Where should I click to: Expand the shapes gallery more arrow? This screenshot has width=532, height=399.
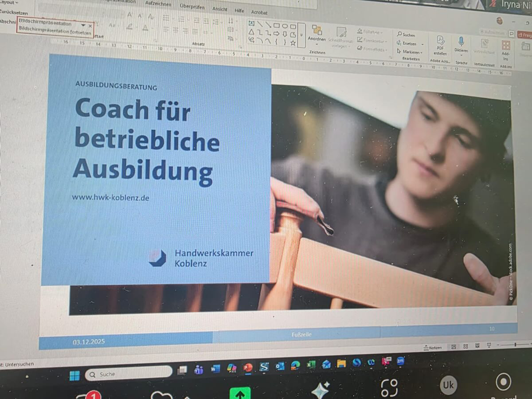coord(301,35)
